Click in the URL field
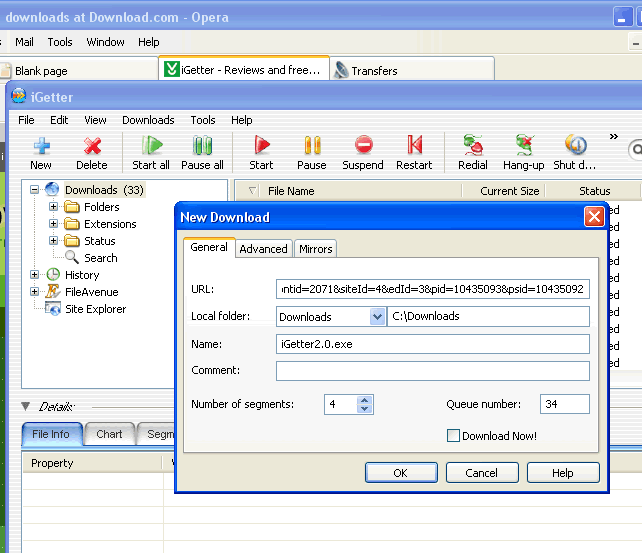The width and height of the screenshot is (642, 553). [x=433, y=289]
